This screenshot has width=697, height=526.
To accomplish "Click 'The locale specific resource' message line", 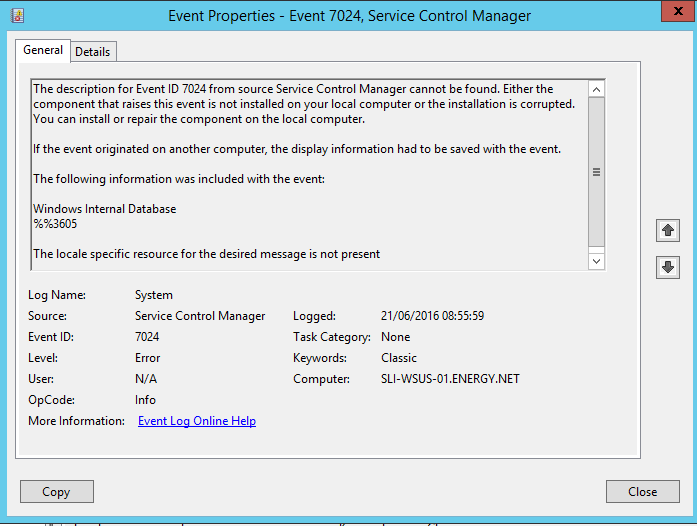I will 207,254.
